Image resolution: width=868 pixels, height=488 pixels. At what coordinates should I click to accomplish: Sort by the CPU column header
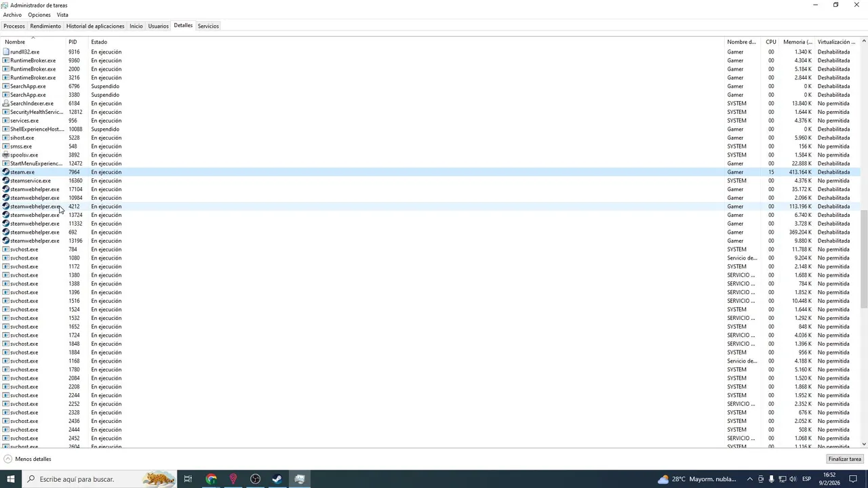[x=770, y=42]
